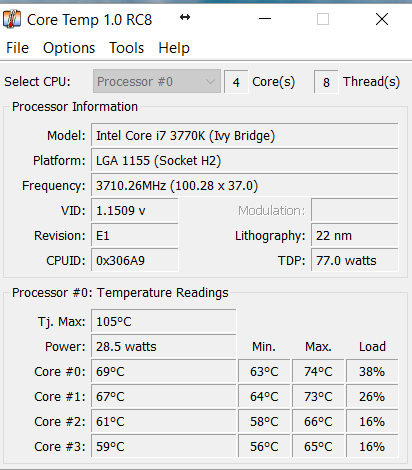Open the File menu

pyautogui.click(x=17, y=48)
